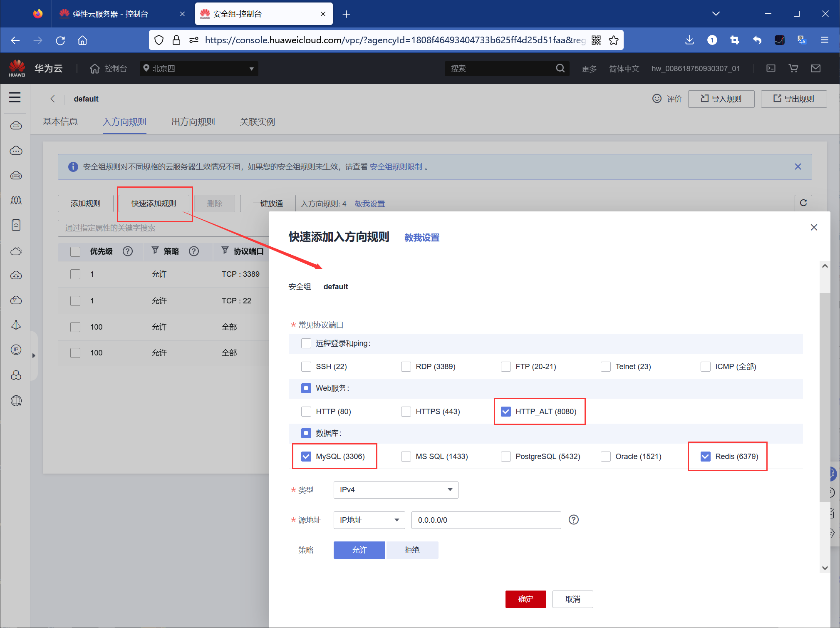
Task: Open the 关联实例 tab
Action: [257, 122]
